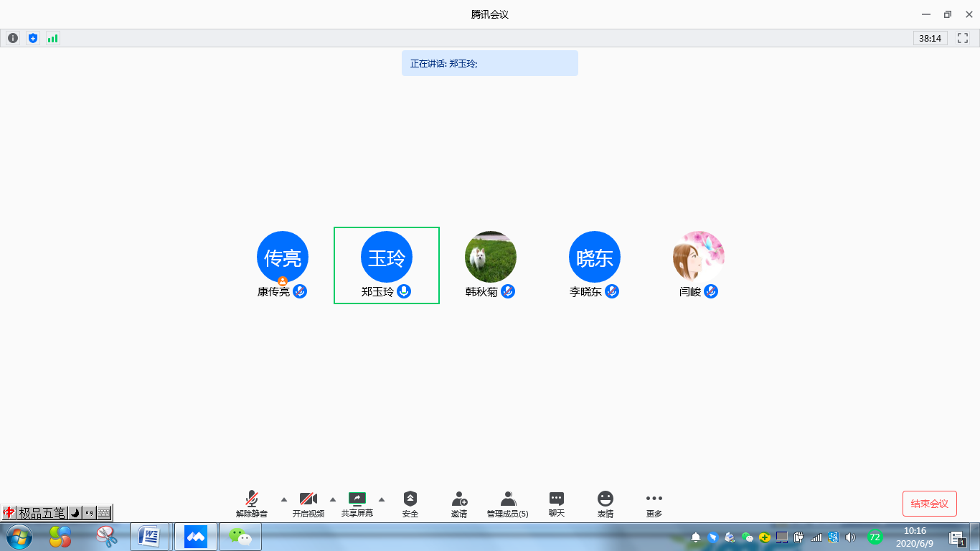Expand audio options arrow beside 解除静音

pyautogui.click(x=284, y=499)
